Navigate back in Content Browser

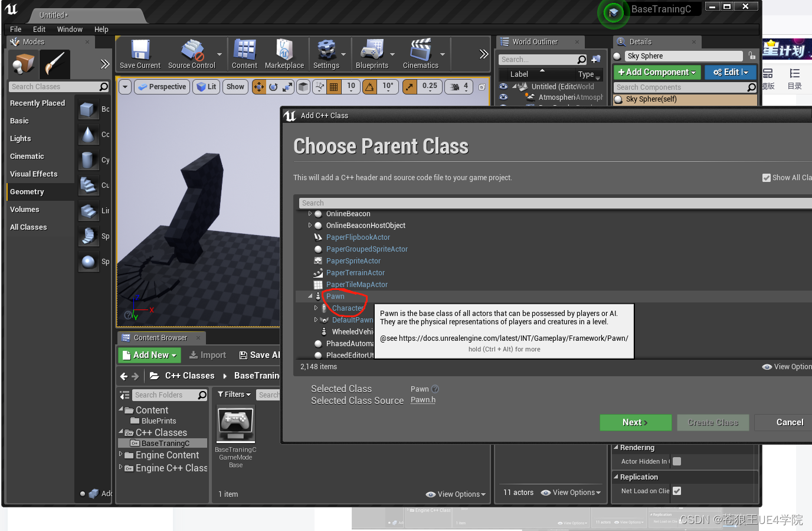[x=123, y=376]
